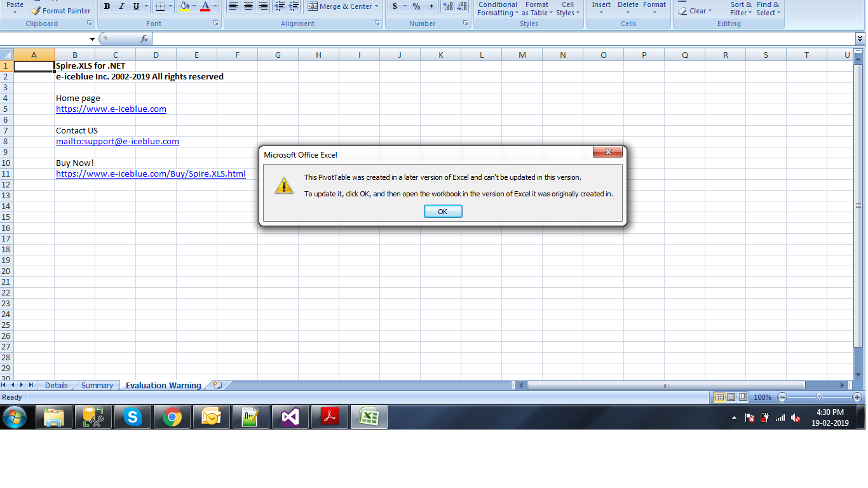Viewport: 868px width, 488px height.
Task: Open the Buy Spire.XLS link
Action: 151,173
